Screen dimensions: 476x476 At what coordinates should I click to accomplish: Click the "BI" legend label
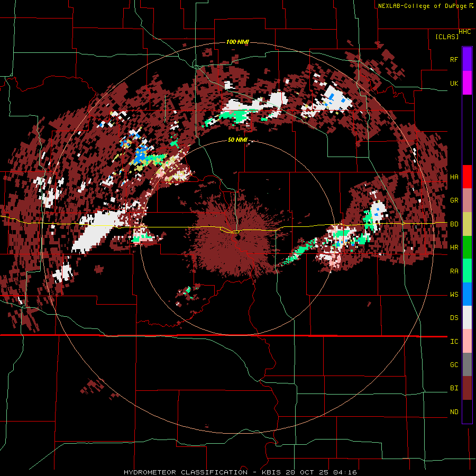tap(454, 388)
